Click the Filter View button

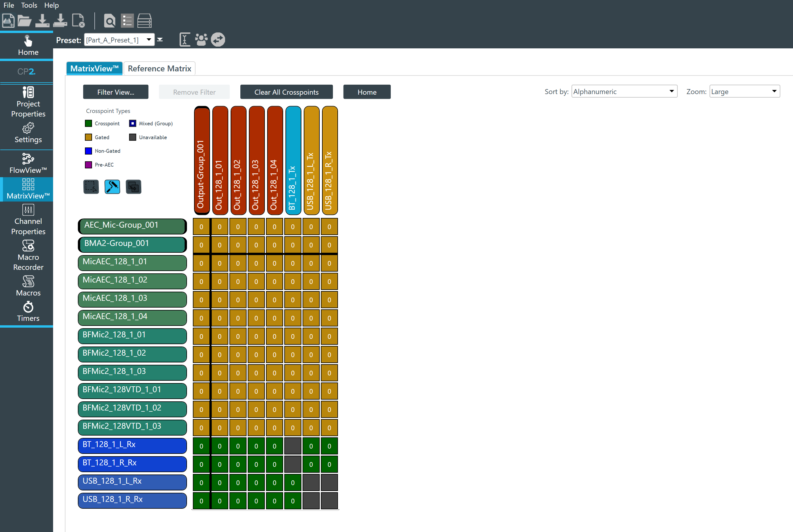(116, 92)
